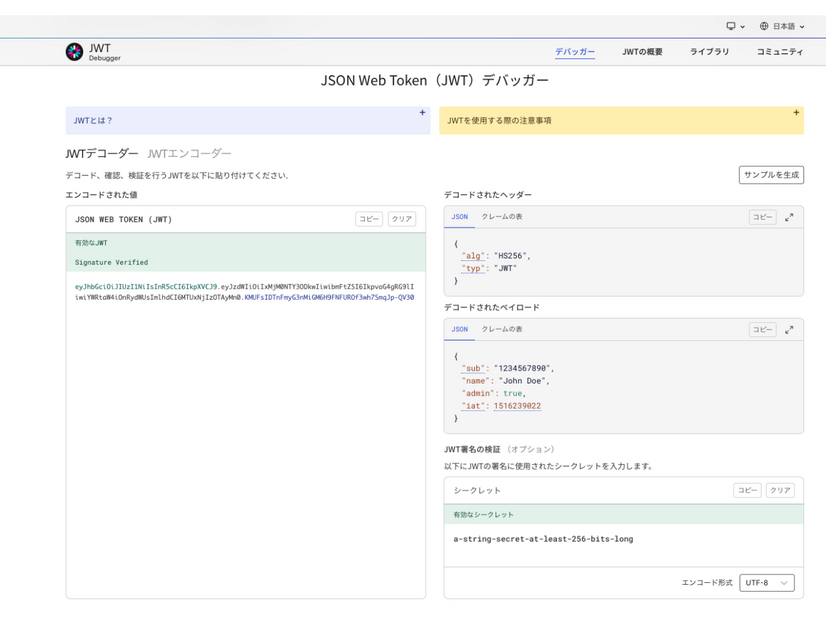Switch to the JWTエンコーダー tab
The image size is (826, 620).
pos(188,153)
